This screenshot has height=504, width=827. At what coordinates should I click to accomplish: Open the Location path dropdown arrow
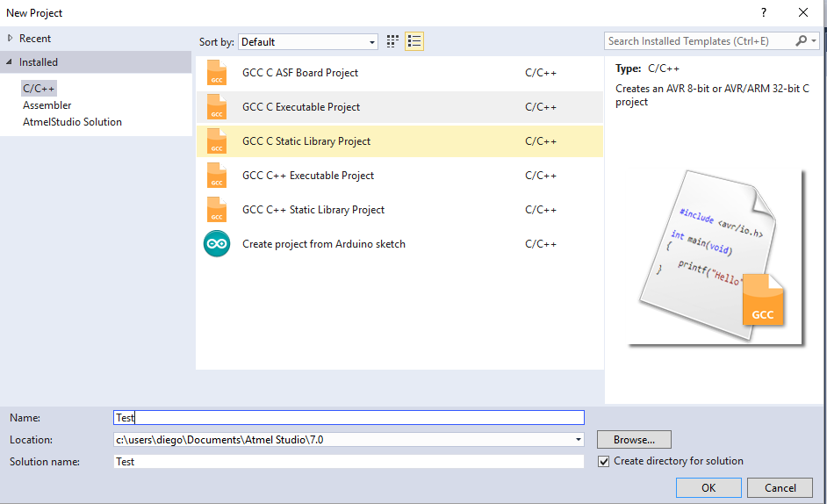578,440
